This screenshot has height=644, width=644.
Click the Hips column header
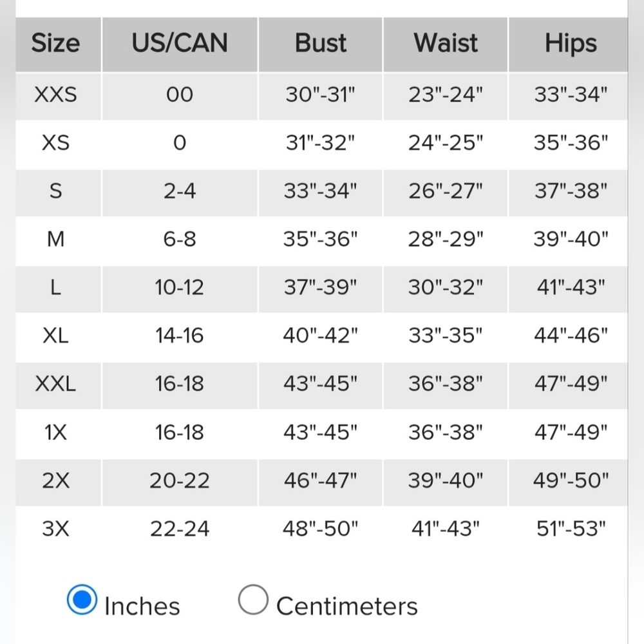(x=571, y=43)
